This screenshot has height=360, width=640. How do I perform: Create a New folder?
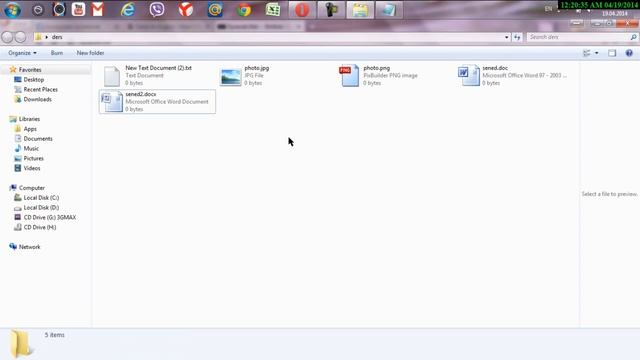click(x=90, y=53)
